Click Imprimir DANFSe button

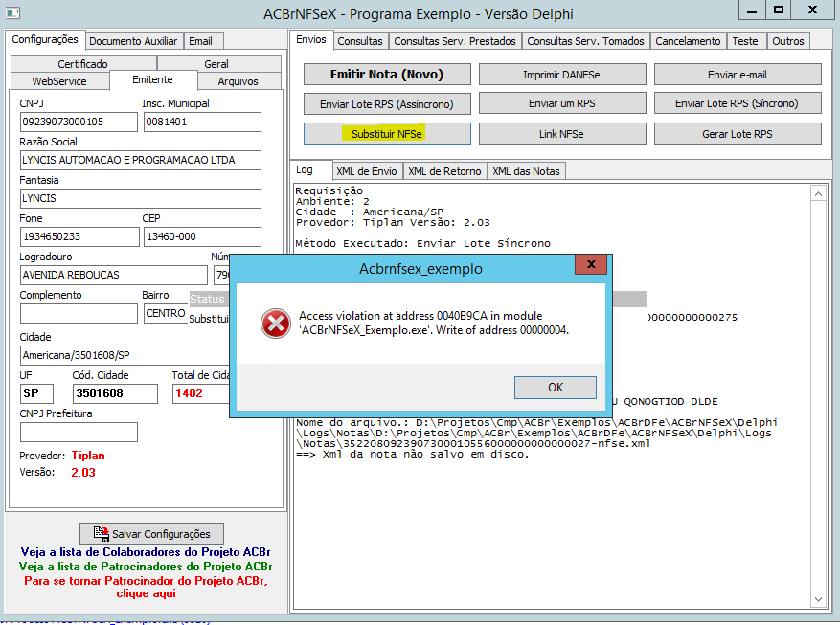point(561,75)
